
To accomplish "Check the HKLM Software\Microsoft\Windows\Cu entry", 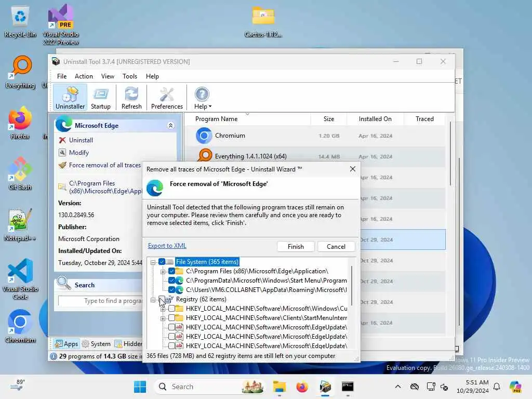I will [x=171, y=309].
